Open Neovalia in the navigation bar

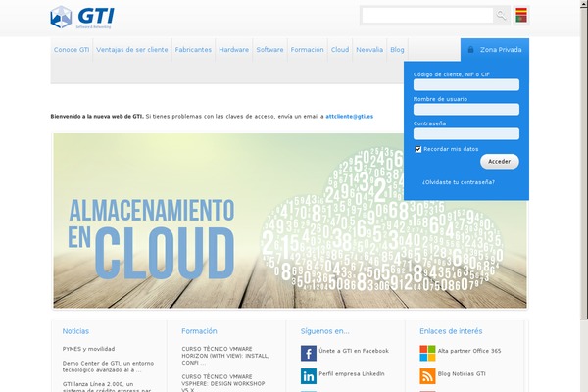(369, 50)
